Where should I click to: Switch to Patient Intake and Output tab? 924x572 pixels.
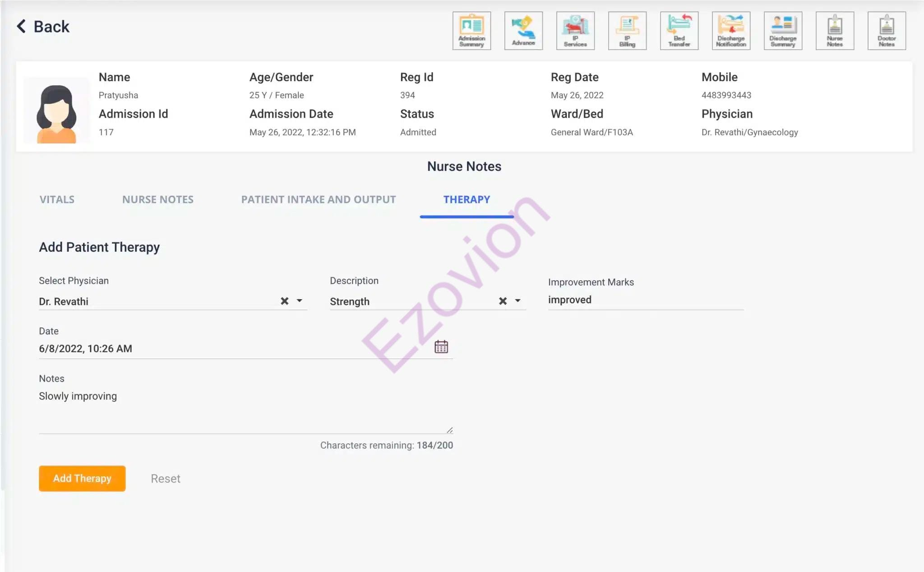tap(319, 199)
